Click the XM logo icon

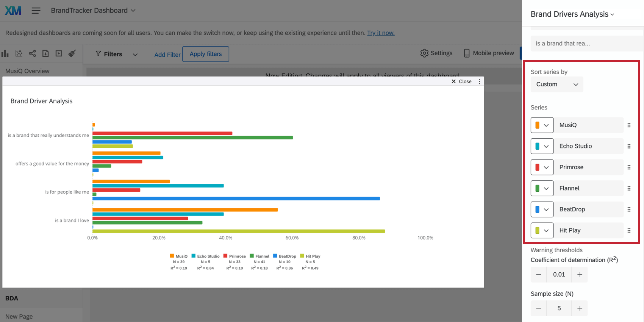coord(13,11)
